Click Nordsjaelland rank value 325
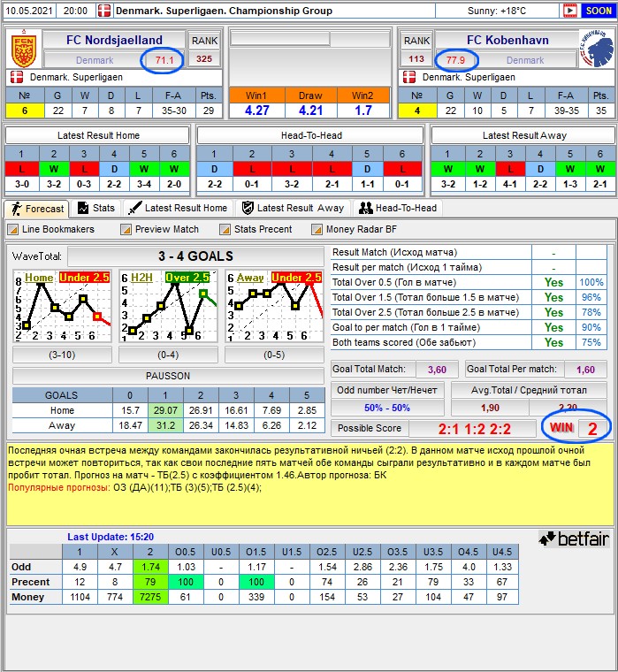Screen dimensions: 618x672 click(204, 59)
